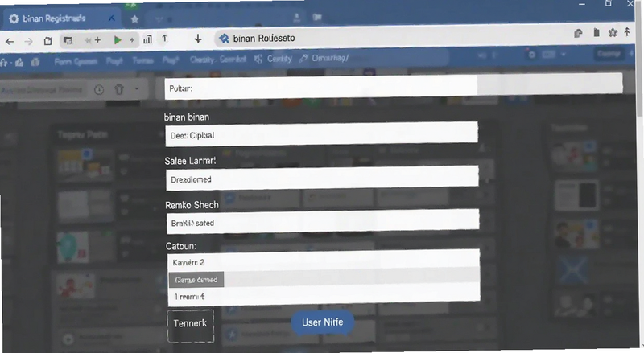Close the binan Registrads tab

[111, 18]
